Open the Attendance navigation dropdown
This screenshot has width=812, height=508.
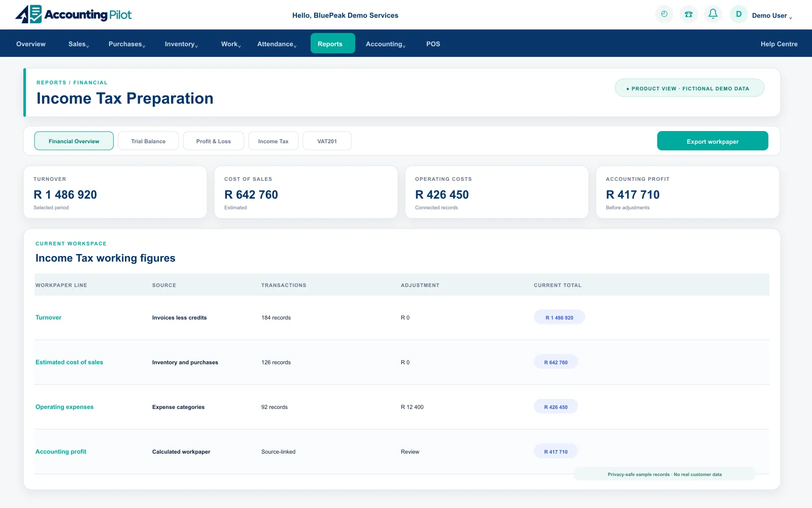[x=277, y=44]
